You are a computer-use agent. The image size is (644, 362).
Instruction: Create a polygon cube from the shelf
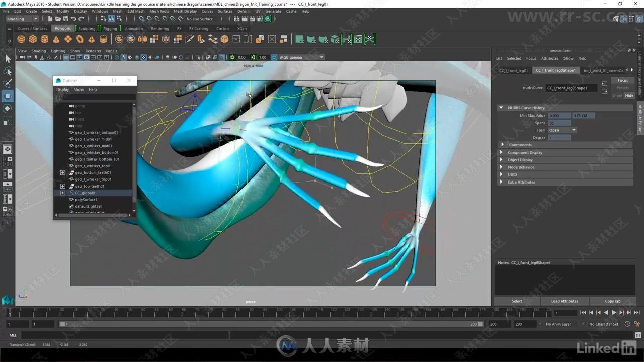[x=33, y=39]
